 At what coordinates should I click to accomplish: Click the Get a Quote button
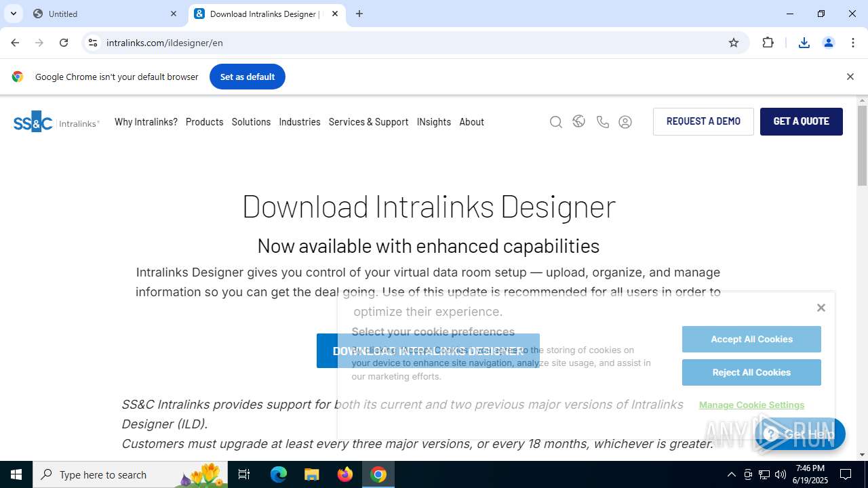[802, 121]
